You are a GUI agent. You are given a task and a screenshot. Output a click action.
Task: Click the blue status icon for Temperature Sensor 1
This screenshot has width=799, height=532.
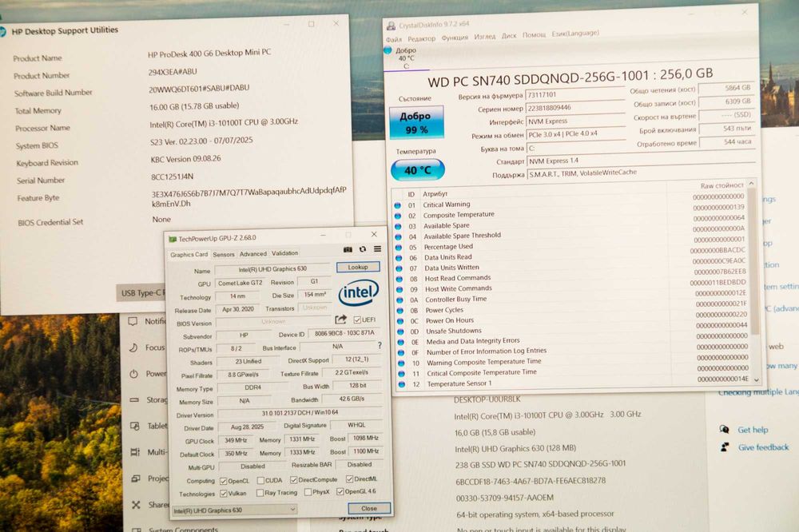pyautogui.click(x=402, y=384)
